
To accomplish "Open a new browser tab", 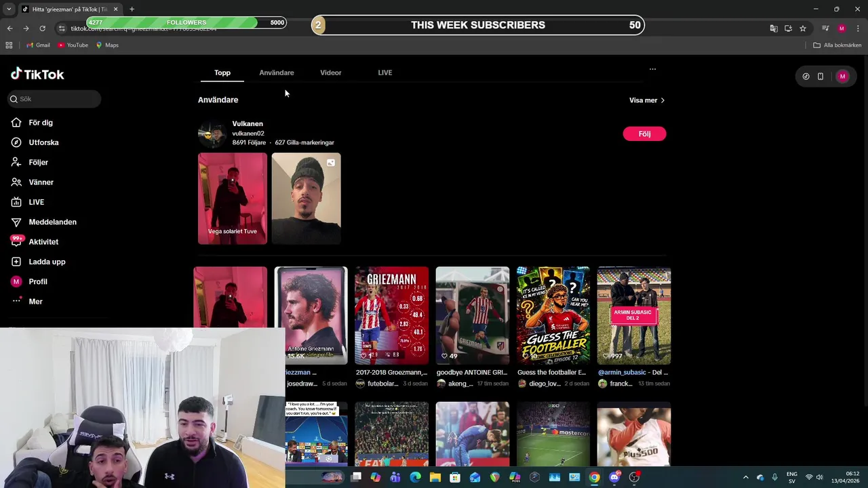I will click(132, 9).
